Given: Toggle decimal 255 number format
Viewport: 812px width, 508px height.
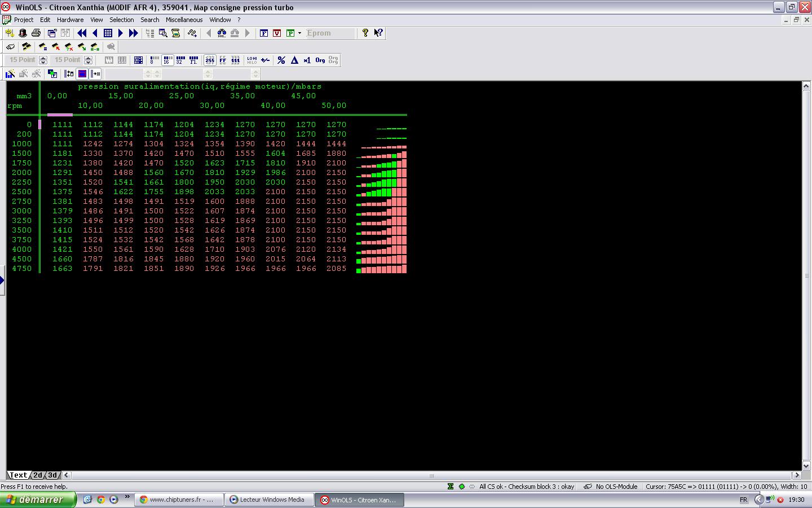Looking at the screenshot, I should coord(210,60).
